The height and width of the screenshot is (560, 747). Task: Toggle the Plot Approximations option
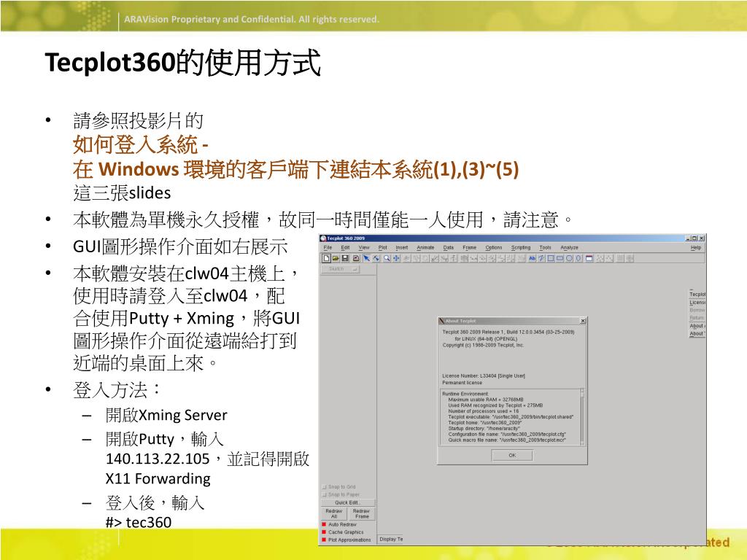click(324, 540)
